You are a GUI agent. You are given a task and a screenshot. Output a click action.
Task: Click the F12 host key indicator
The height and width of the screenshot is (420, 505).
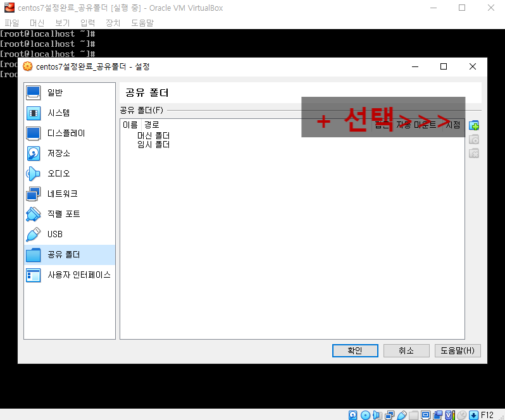[487, 415]
